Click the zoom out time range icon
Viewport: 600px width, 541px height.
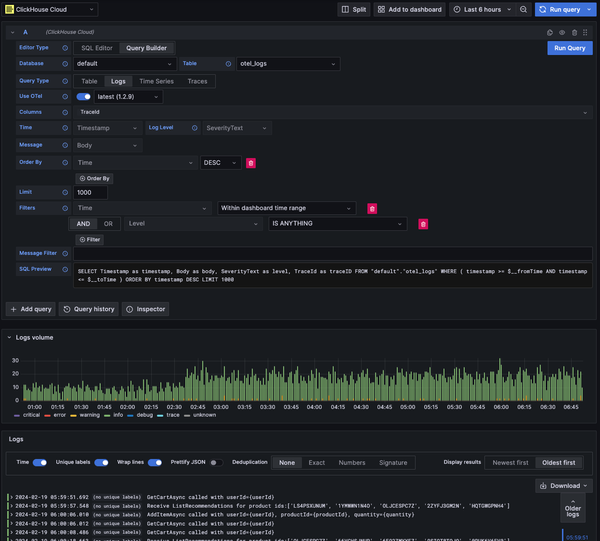pyautogui.click(x=524, y=9)
